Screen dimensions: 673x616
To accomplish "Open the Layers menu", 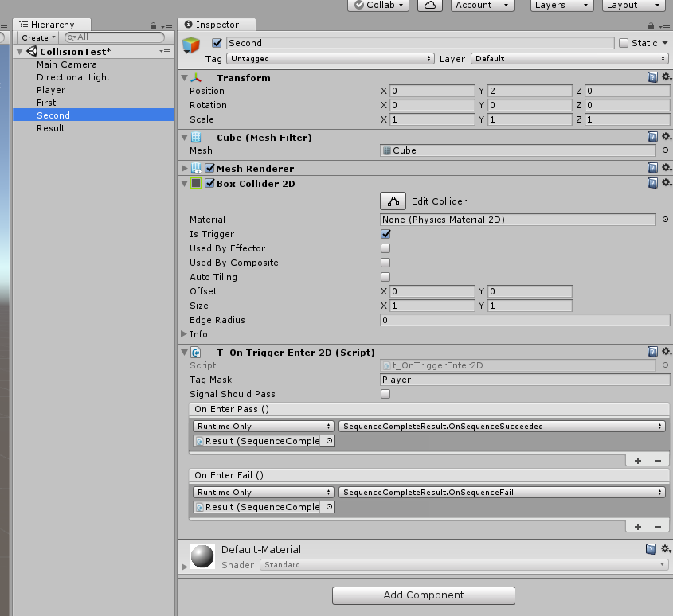I will tap(561, 5).
